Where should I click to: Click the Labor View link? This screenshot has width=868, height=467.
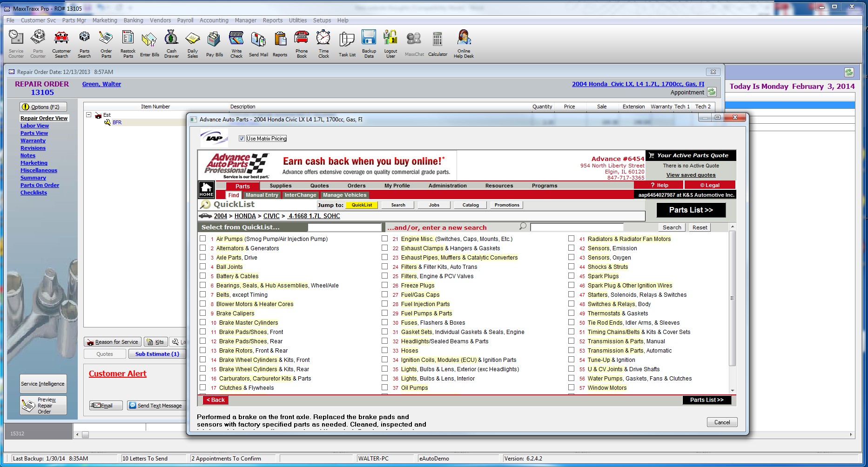pyautogui.click(x=34, y=126)
